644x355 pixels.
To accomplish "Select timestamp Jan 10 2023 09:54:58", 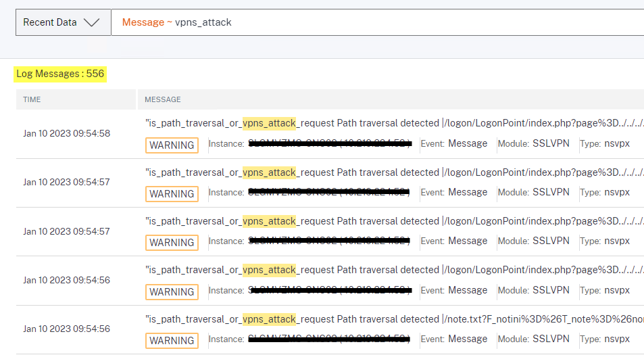I will 66,133.
